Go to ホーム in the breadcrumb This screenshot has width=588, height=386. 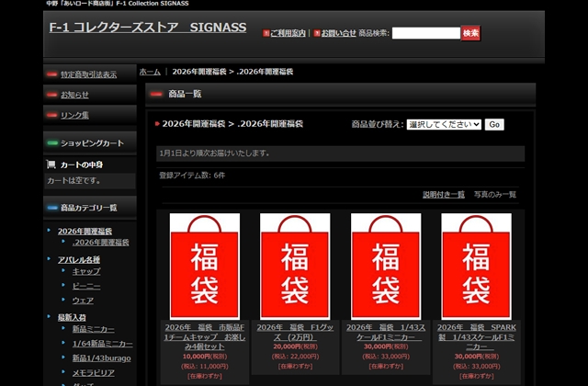pyautogui.click(x=150, y=71)
